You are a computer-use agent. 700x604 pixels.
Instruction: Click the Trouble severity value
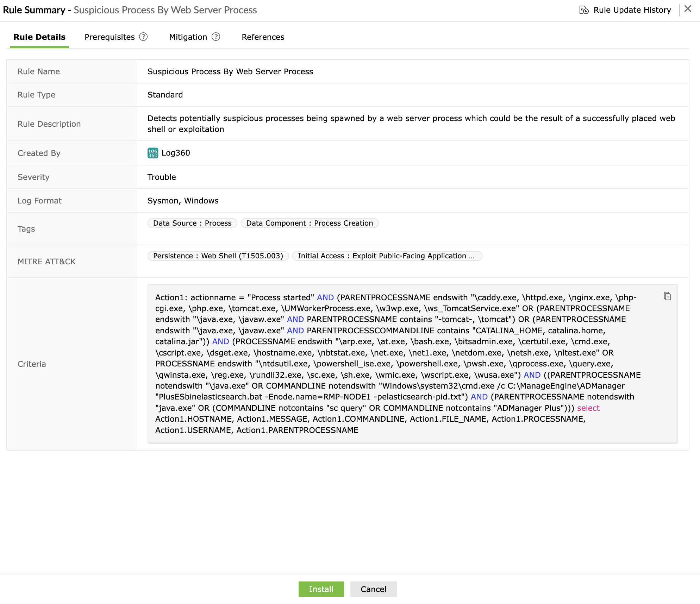coord(162,177)
